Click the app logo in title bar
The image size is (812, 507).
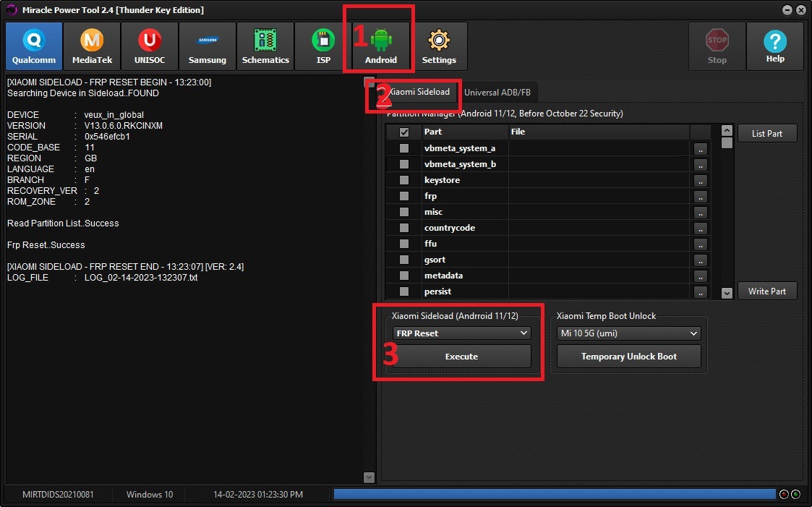12,10
